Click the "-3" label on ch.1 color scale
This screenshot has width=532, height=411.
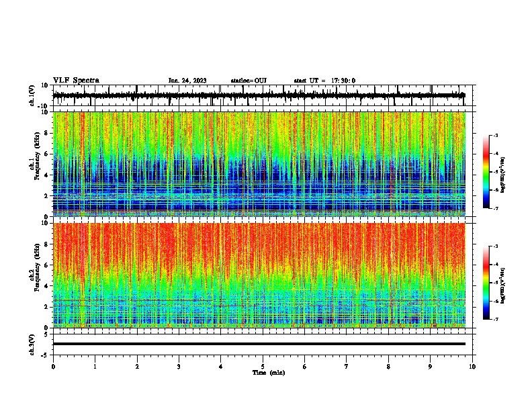[x=495, y=135]
